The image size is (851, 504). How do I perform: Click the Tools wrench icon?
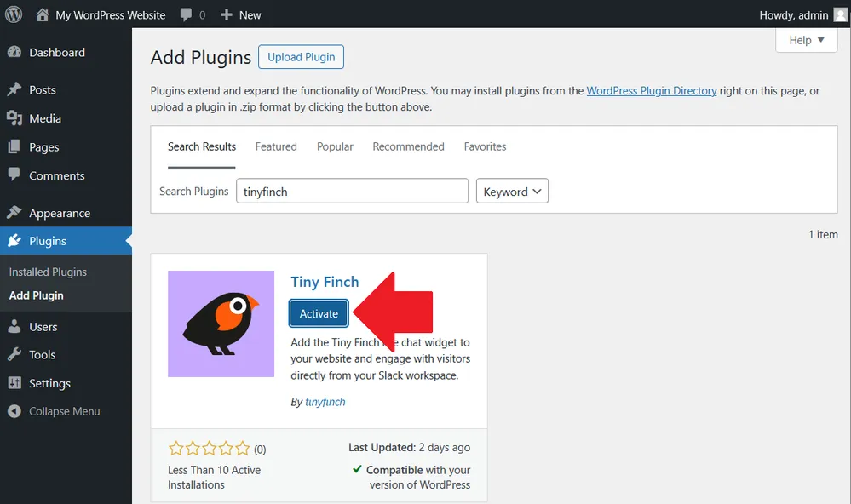tap(14, 355)
